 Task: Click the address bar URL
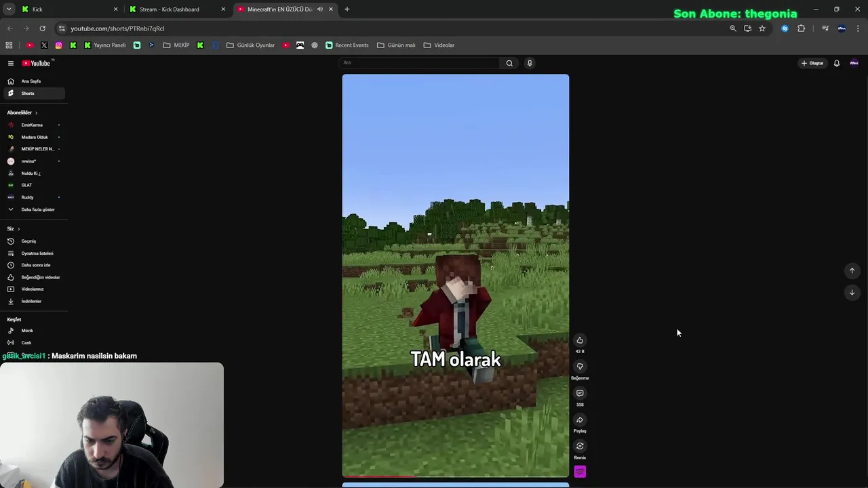(117, 28)
